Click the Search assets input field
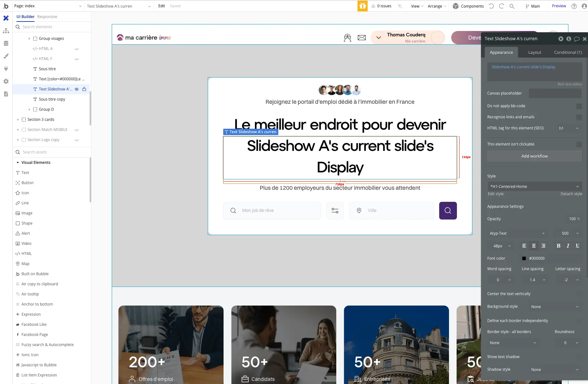 (x=52, y=152)
